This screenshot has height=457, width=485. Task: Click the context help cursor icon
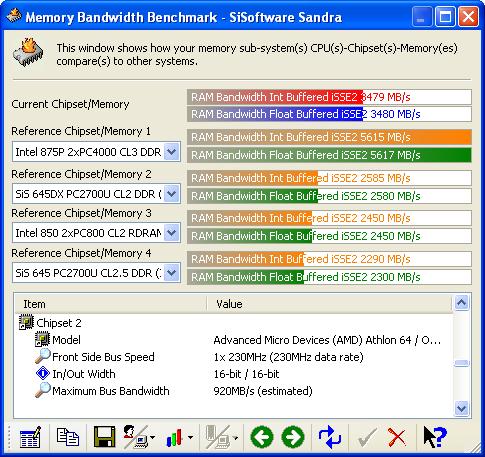434,437
